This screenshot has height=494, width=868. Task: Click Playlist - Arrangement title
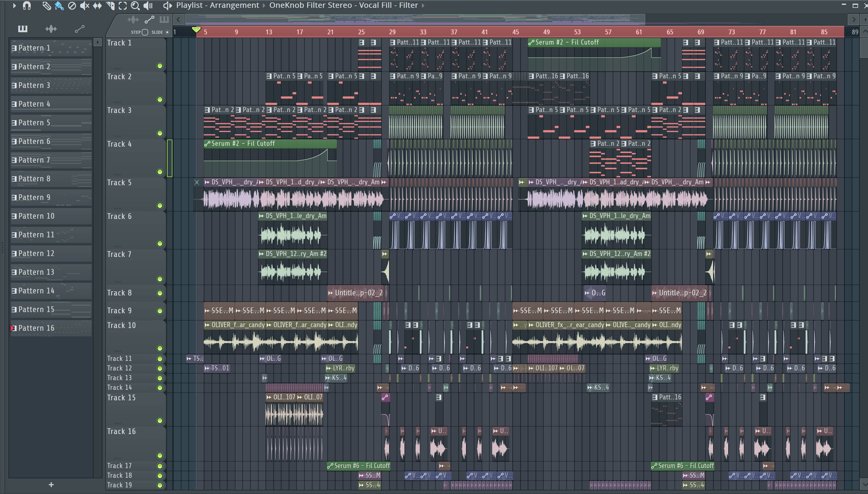tap(218, 5)
